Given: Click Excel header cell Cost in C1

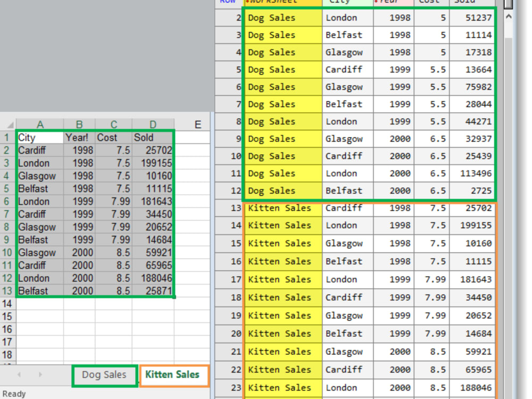Looking at the screenshot, I should pyautogui.click(x=114, y=137).
